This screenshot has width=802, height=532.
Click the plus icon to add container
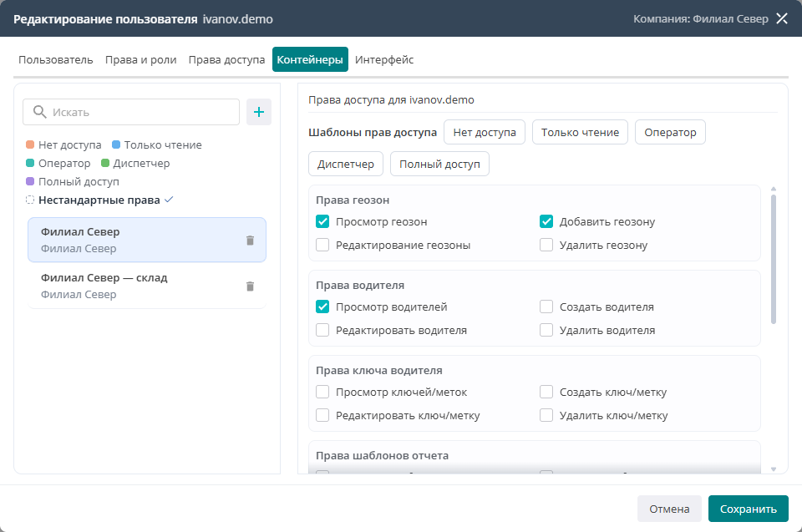click(x=259, y=112)
